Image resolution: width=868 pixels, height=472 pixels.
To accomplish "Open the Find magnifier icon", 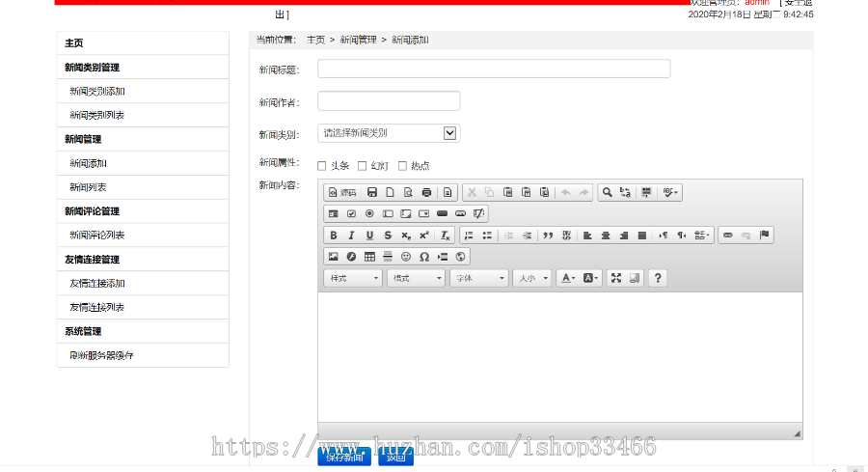I will [x=608, y=192].
